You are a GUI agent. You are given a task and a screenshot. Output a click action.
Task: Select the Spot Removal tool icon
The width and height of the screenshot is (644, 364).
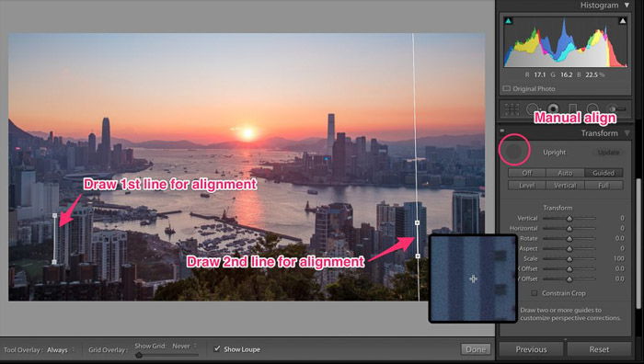coord(533,109)
